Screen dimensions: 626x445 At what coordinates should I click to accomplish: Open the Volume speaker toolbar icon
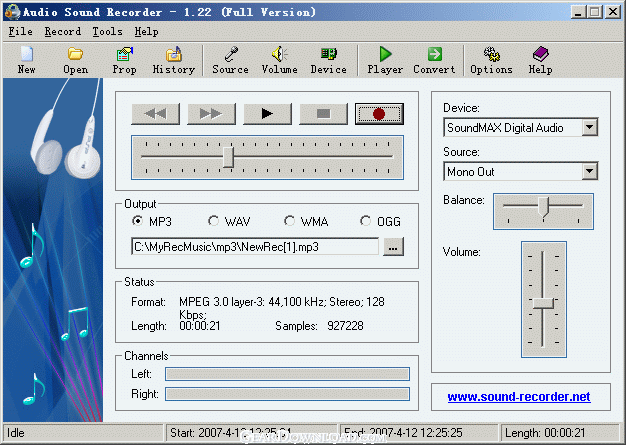(x=279, y=60)
